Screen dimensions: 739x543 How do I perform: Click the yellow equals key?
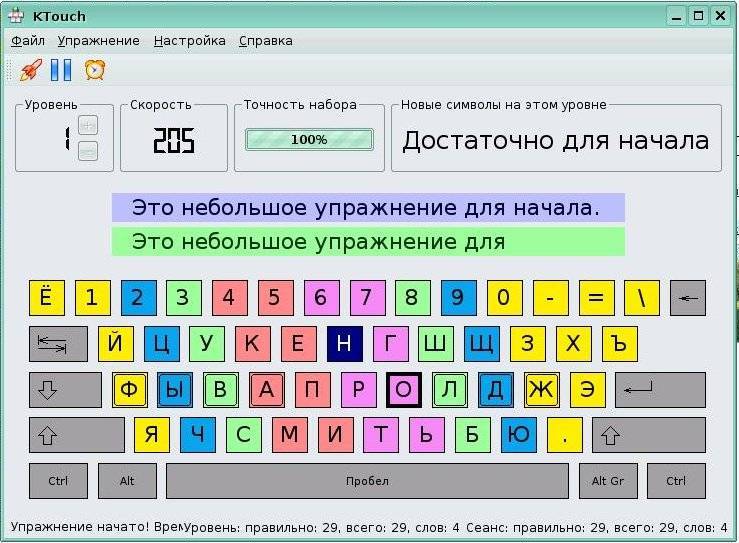click(x=596, y=298)
